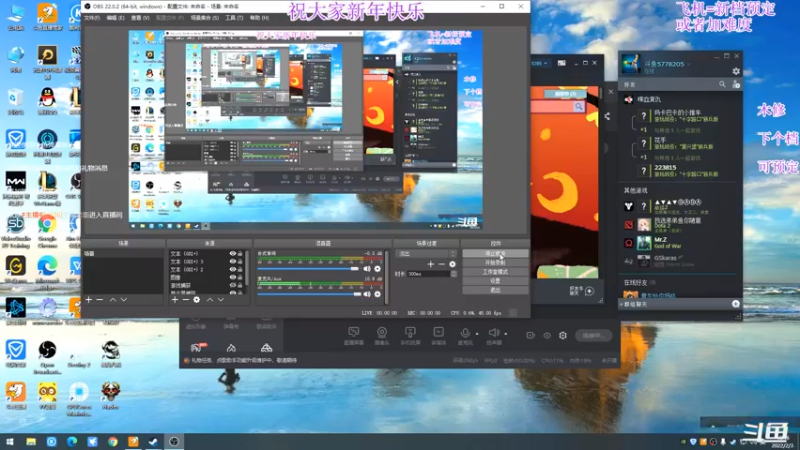
Task: Open Steam friends list settings gear
Action: (736, 72)
